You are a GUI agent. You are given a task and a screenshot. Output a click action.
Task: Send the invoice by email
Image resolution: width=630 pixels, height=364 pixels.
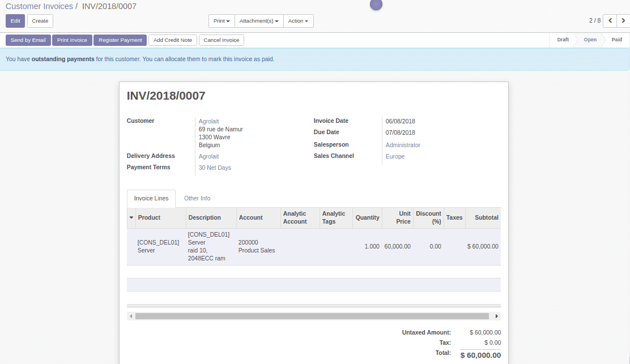pyautogui.click(x=28, y=40)
